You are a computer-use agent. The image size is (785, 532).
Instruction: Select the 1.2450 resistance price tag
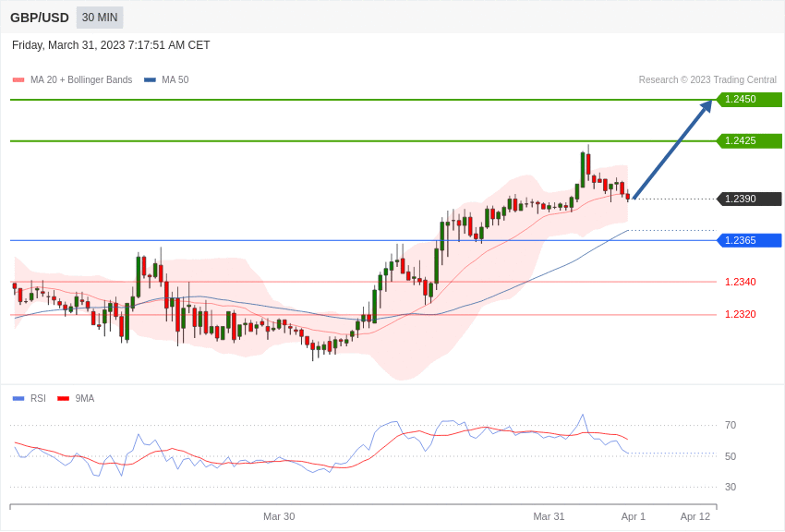point(750,99)
